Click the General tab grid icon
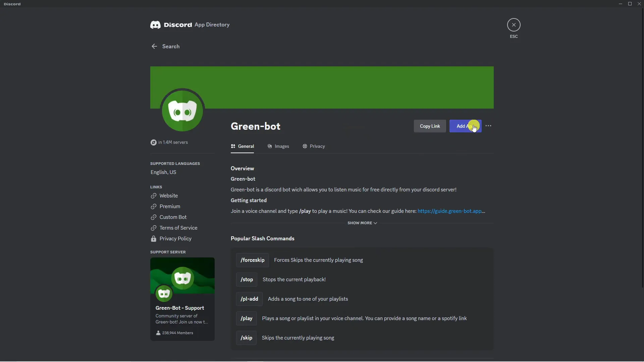This screenshot has height=362, width=644. coord(233,146)
